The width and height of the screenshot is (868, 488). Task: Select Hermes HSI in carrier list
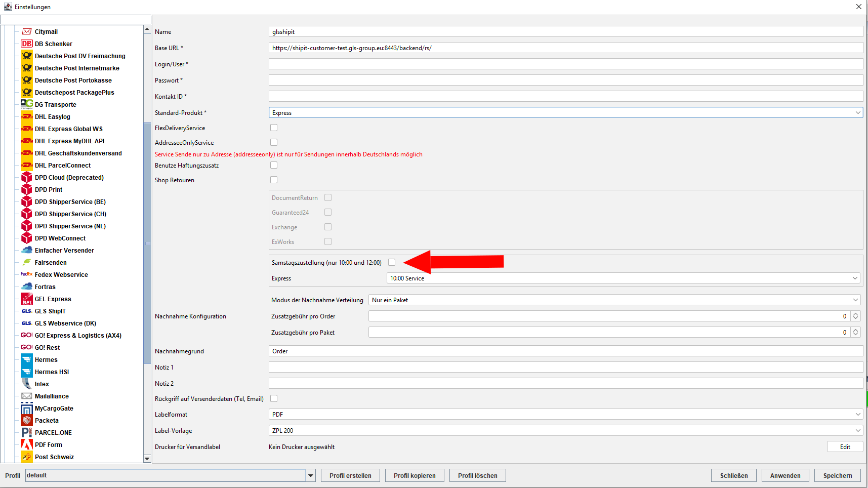[x=52, y=372]
